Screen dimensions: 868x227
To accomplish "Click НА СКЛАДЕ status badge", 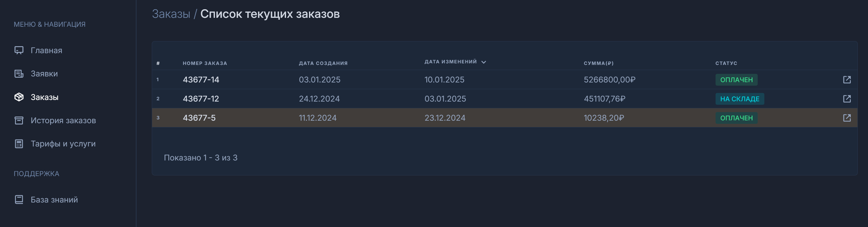I will (x=739, y=99).
